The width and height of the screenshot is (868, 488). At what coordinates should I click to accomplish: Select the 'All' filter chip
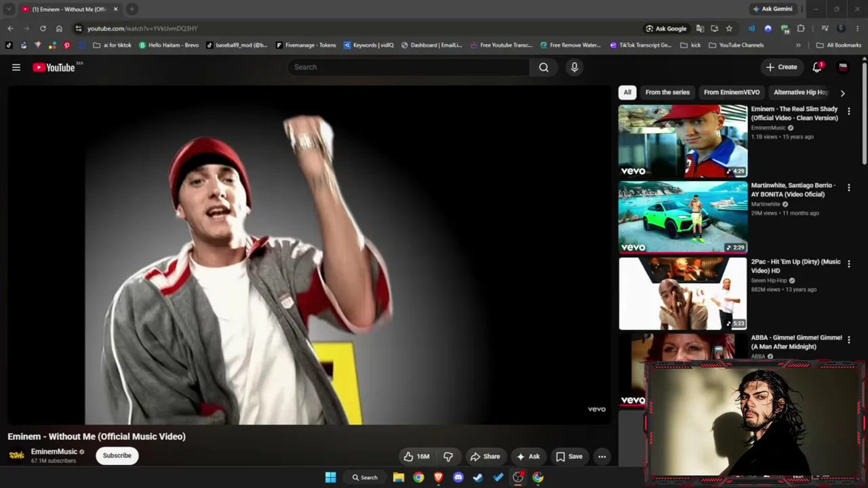627,92
